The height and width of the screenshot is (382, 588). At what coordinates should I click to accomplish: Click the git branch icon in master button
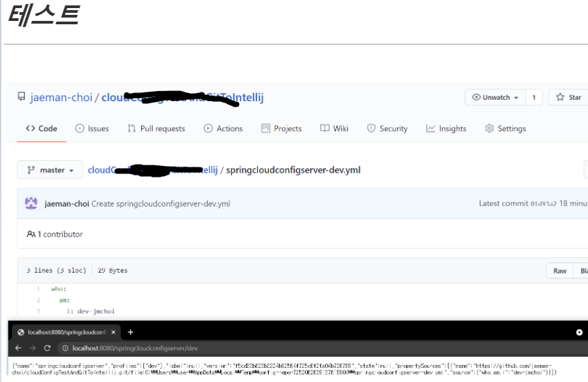[x=31, y=170]
